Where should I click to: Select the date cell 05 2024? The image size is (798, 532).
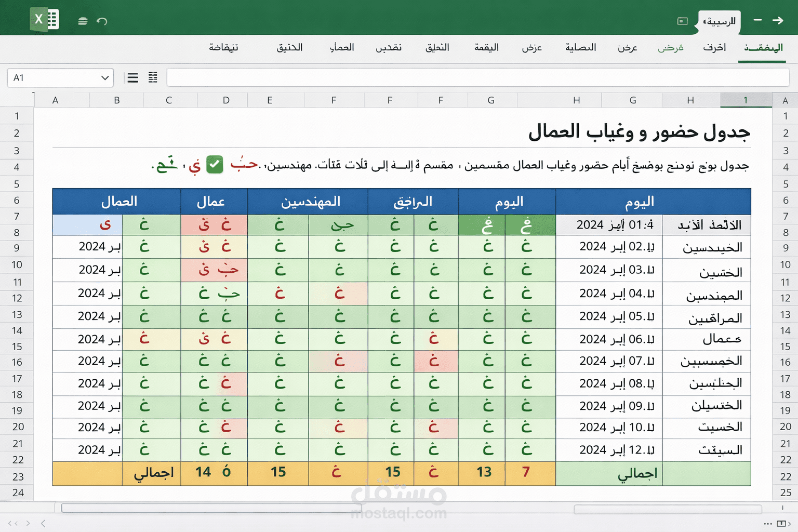tap(609, 316)
